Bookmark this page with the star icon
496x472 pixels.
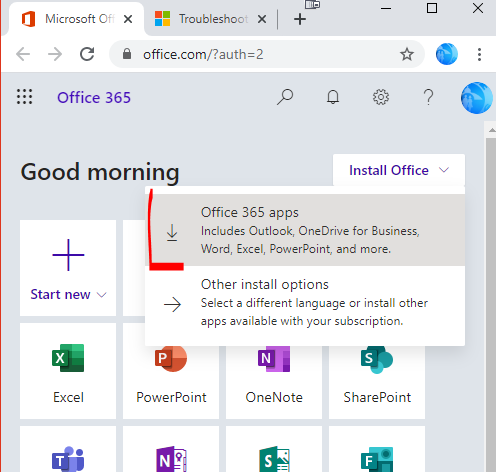click(407, 54)
